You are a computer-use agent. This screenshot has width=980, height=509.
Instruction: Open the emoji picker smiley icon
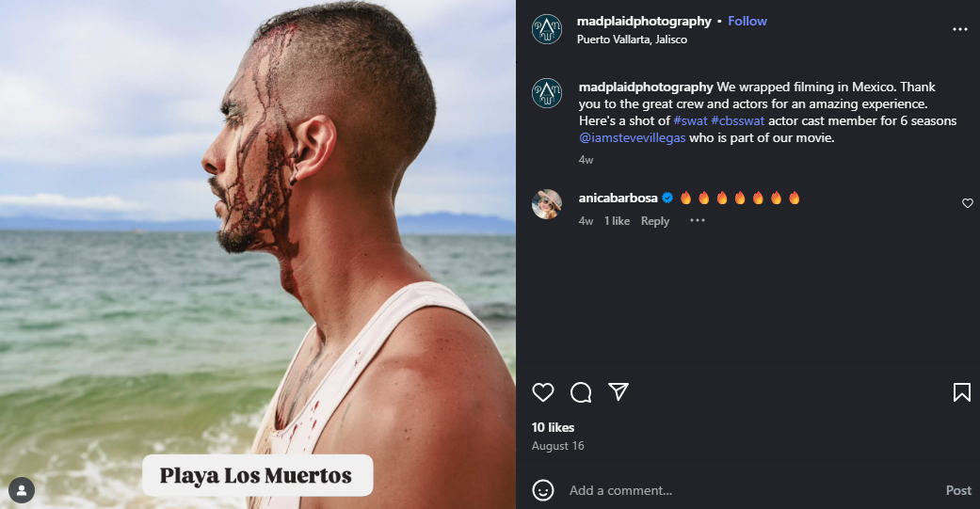point(542,490)
